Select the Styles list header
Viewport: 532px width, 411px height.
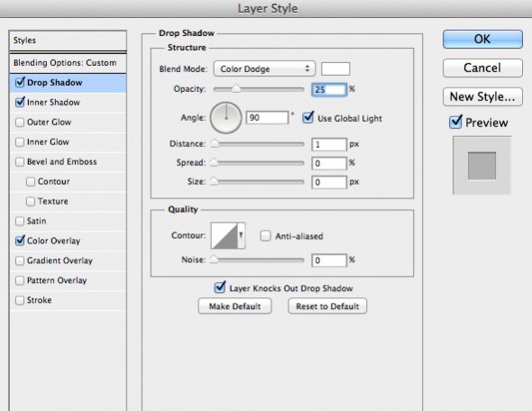pyautogui.click(x=68, y=41)
